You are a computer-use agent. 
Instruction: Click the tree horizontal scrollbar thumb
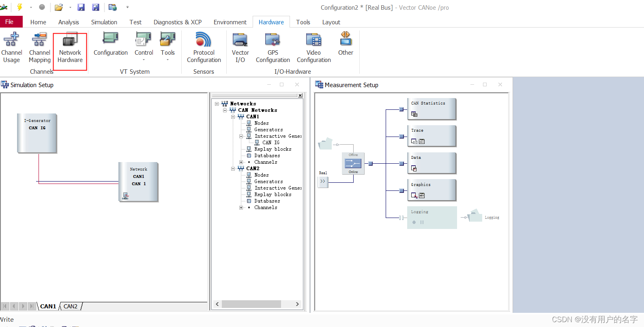[251, 304]
